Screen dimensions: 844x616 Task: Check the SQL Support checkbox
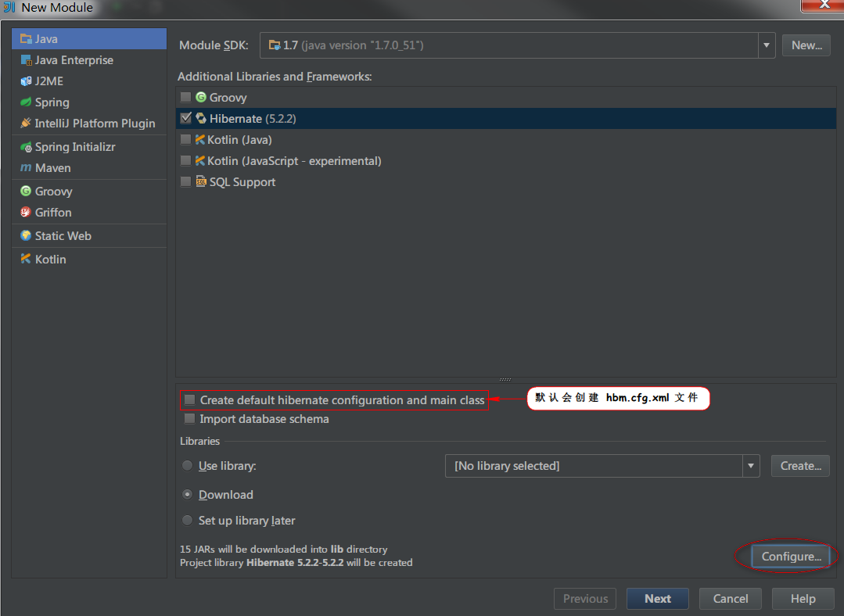[185, 181]
